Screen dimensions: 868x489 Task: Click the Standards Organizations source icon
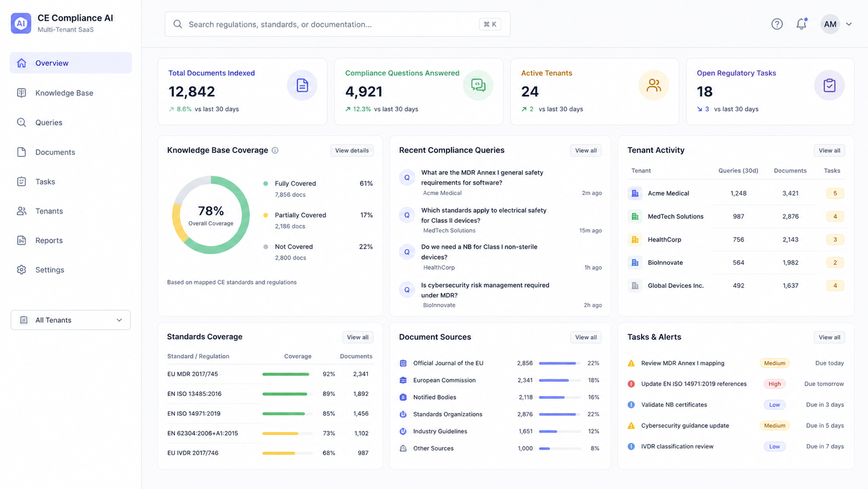[403, 414]
